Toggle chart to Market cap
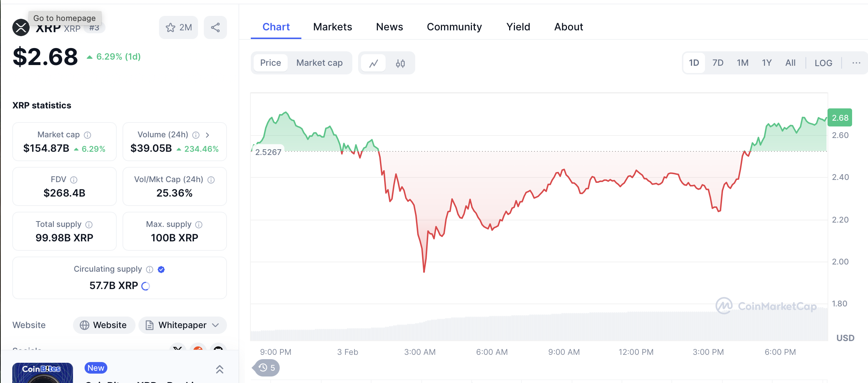Image resolution: width=868 pixels, height=383 pixels. point(319,63)
